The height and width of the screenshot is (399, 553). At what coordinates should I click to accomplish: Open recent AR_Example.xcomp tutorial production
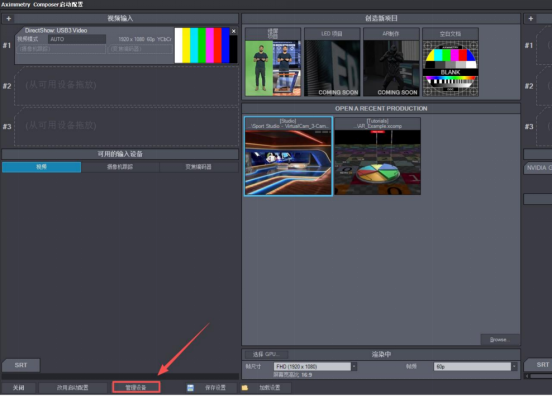pyautogui.click(x=377, y=157)
